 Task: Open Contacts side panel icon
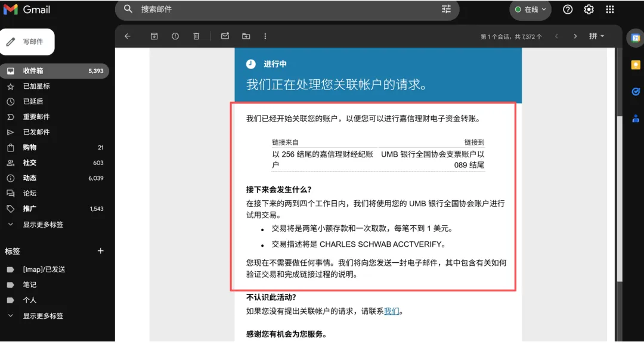[x=636, y=119]
